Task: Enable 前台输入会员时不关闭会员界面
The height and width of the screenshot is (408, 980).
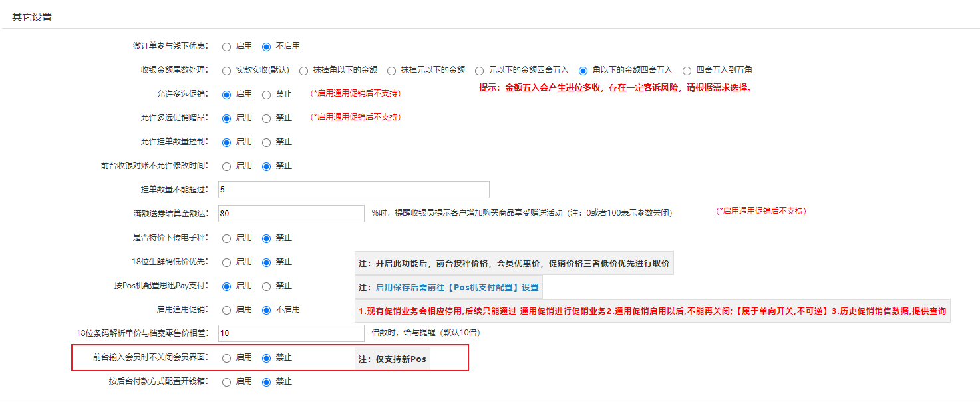Action: [226, 358]
